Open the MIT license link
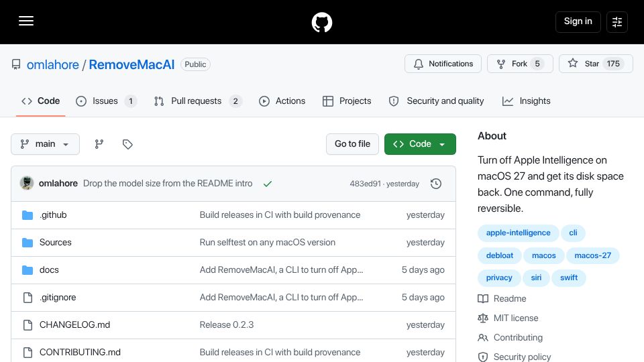644x362 pixels. (516, 318)
